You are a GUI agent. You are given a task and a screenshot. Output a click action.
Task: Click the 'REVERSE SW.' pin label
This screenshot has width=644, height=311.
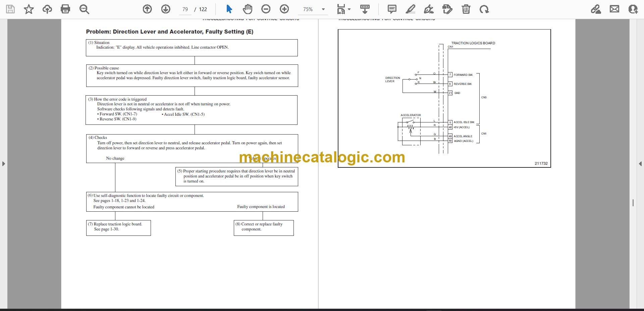point(463,84)
